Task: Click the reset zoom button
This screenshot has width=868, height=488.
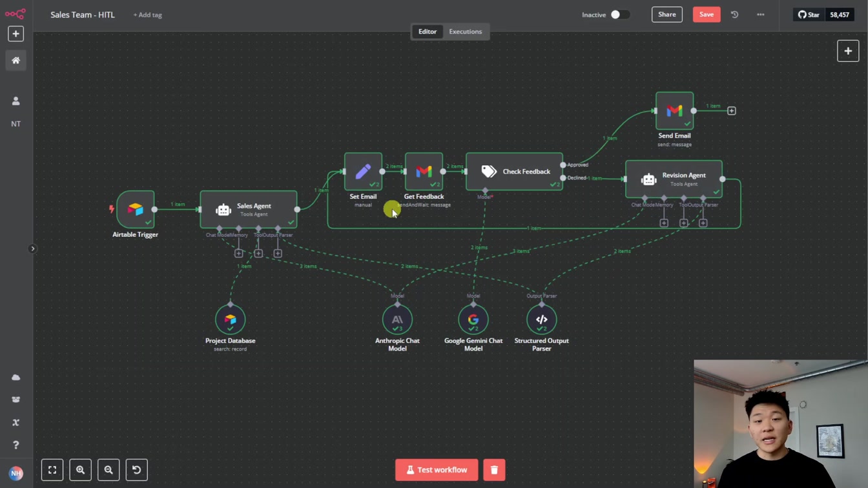Action: 136,470
